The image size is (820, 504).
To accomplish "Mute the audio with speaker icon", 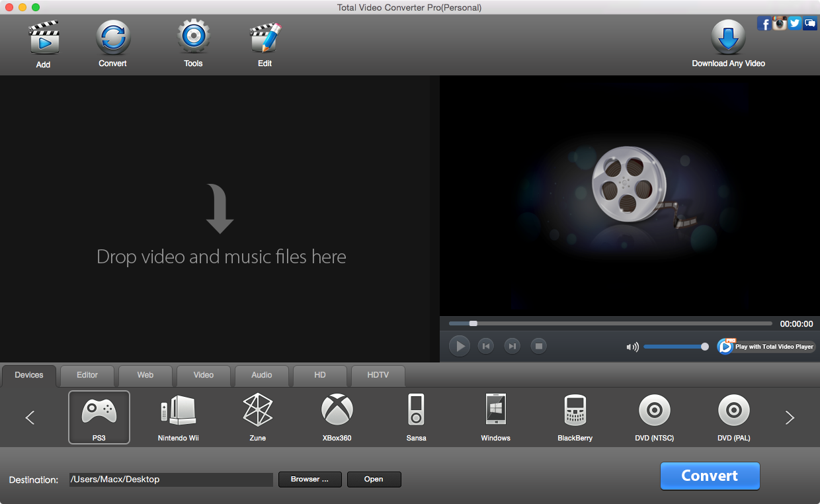I will (x=632, y=346).
